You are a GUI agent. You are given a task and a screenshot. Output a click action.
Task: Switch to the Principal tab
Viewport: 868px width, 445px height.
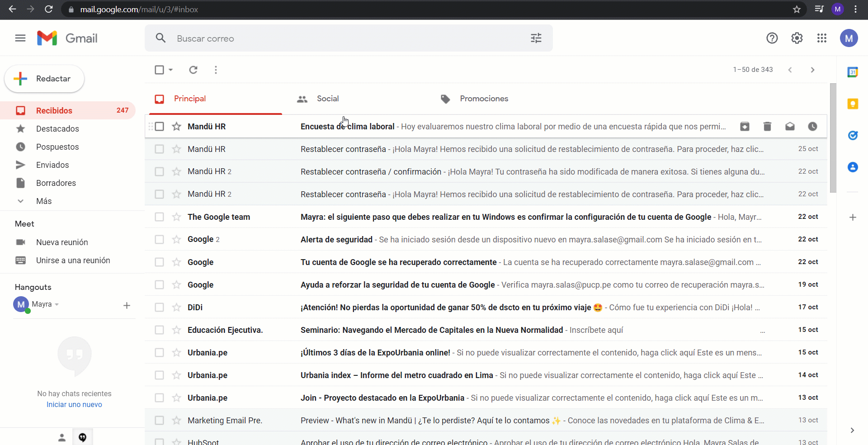tap(216, 99)
